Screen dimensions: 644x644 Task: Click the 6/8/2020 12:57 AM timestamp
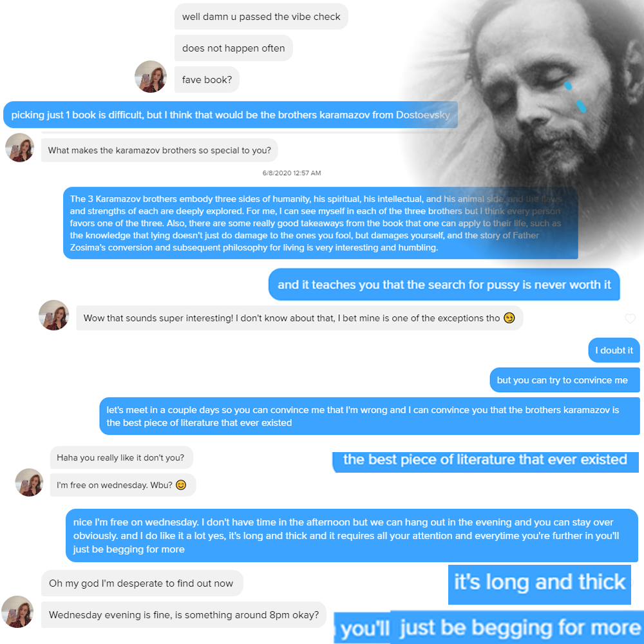292,173
